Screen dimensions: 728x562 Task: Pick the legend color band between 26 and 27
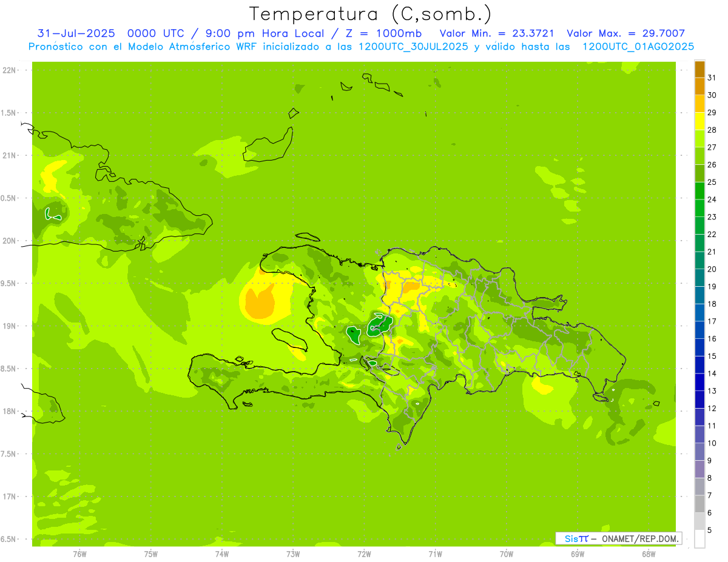[x=699, y=156]
